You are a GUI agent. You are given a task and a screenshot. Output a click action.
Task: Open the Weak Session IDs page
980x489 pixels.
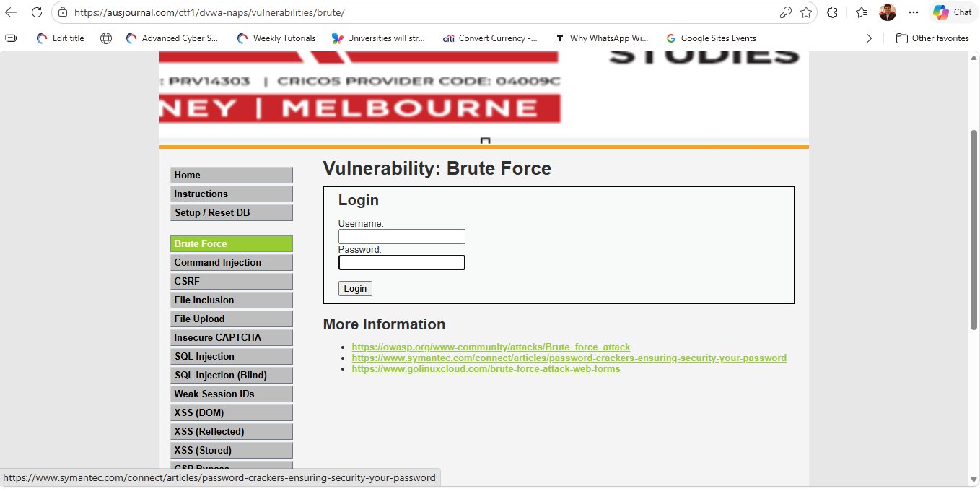point(232,394)
